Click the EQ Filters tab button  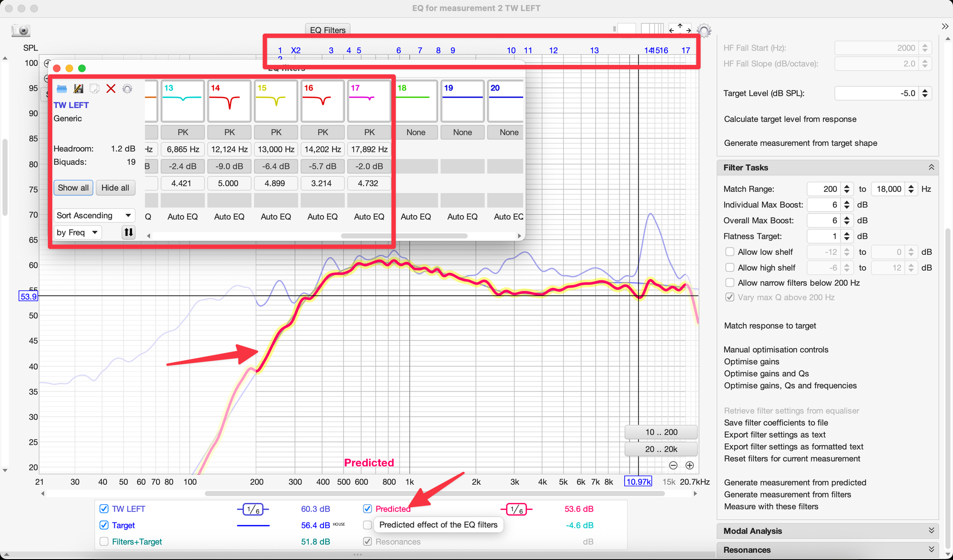point(327,30)
